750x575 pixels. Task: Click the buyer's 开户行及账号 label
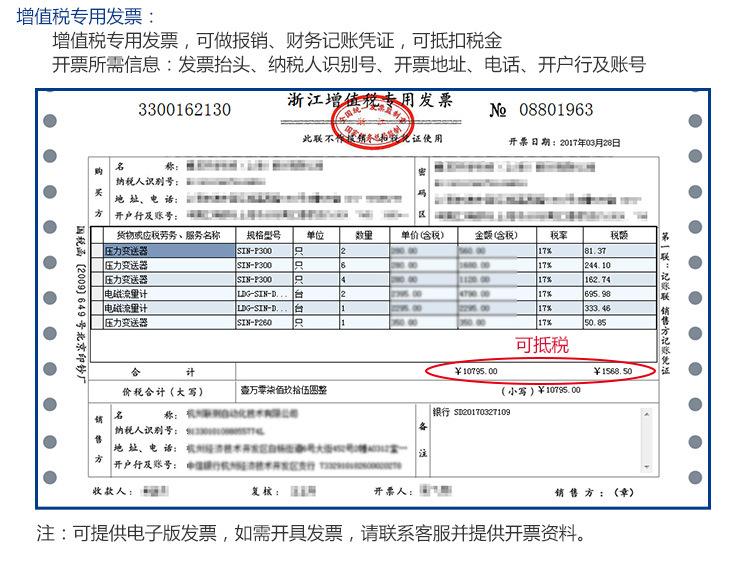click(146, 216)
